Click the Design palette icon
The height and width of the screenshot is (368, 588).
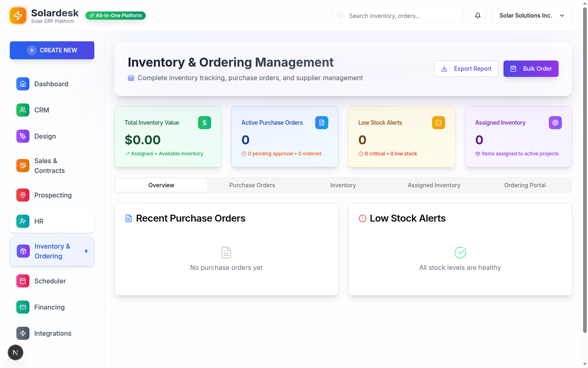22,136
